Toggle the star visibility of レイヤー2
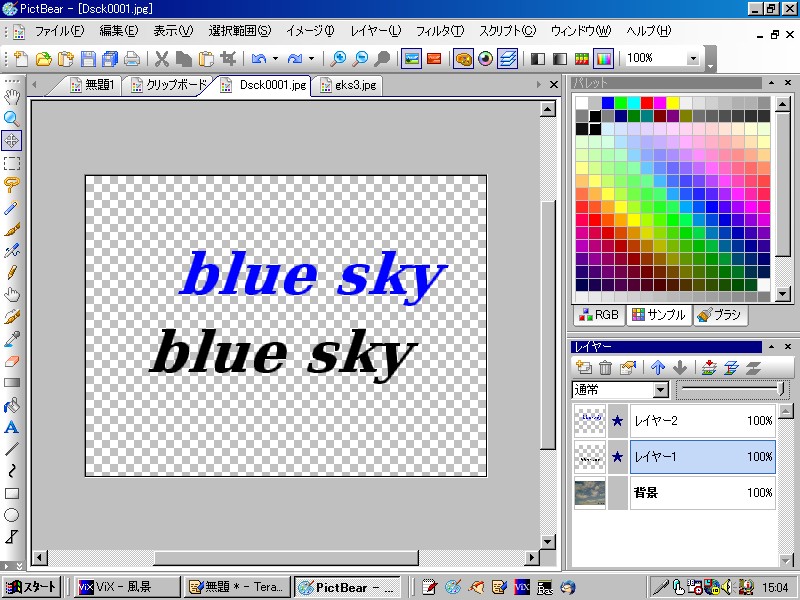This screenshot has width=800, height=600. [x=617, y=421]
